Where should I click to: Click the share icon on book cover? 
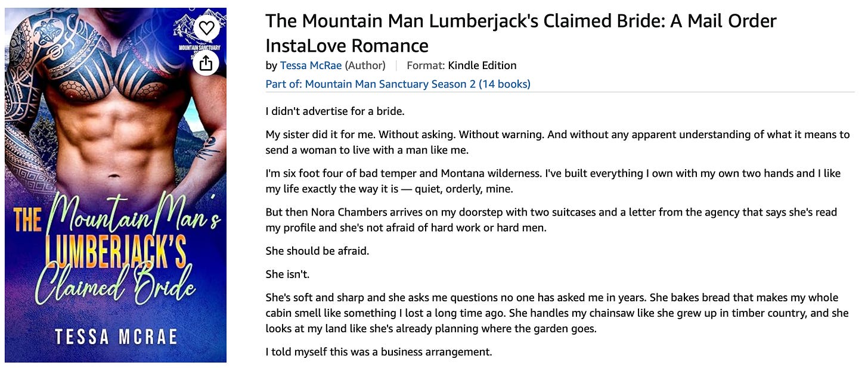(206, 63)
